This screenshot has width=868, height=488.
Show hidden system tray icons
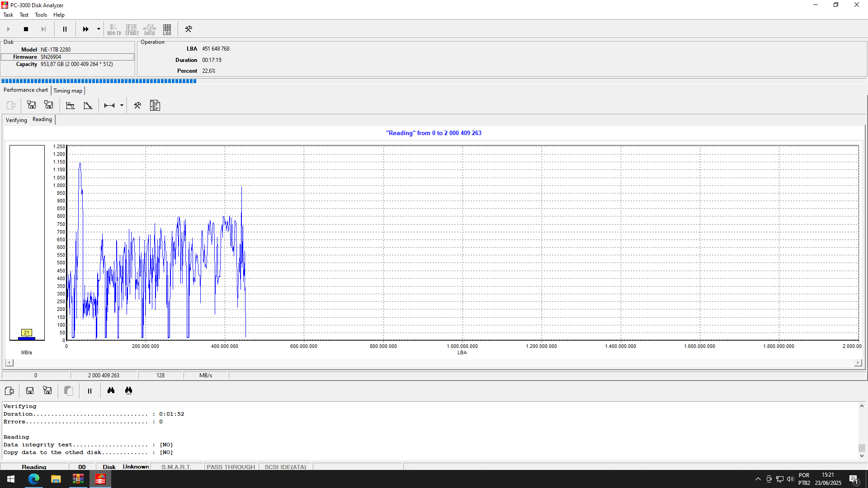758,479
